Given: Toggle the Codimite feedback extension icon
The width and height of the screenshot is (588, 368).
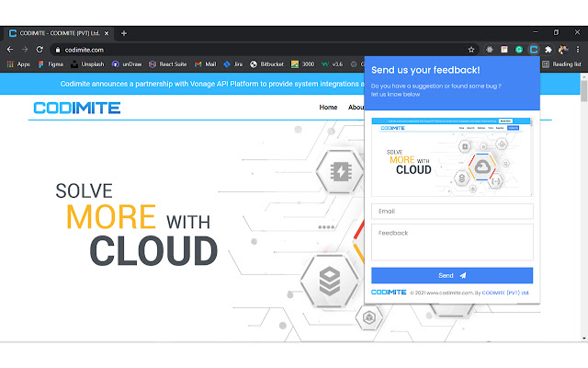Looking at the screenshot, I should [x=534, y=49].
